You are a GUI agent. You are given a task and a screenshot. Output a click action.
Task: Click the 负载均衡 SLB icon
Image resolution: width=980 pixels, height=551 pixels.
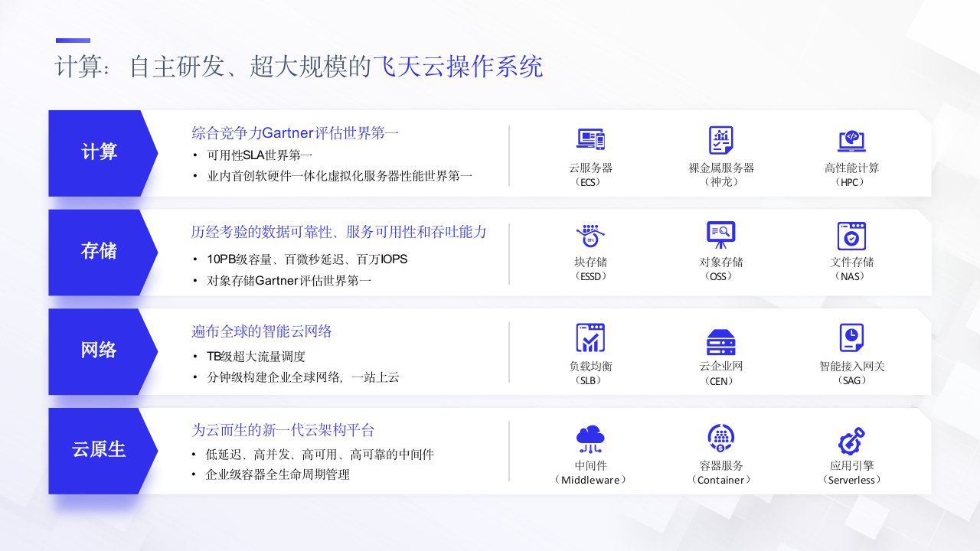coord(590,337)
